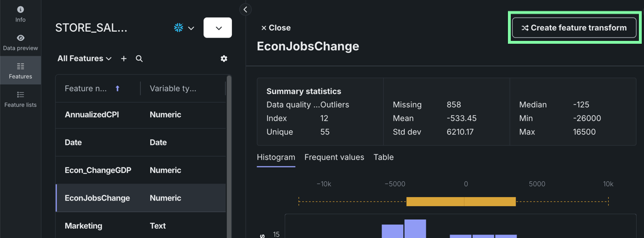This screenshot has width=644, height=238.
Task: Sort by Feature name column arrow
Action: coord(118,89)
